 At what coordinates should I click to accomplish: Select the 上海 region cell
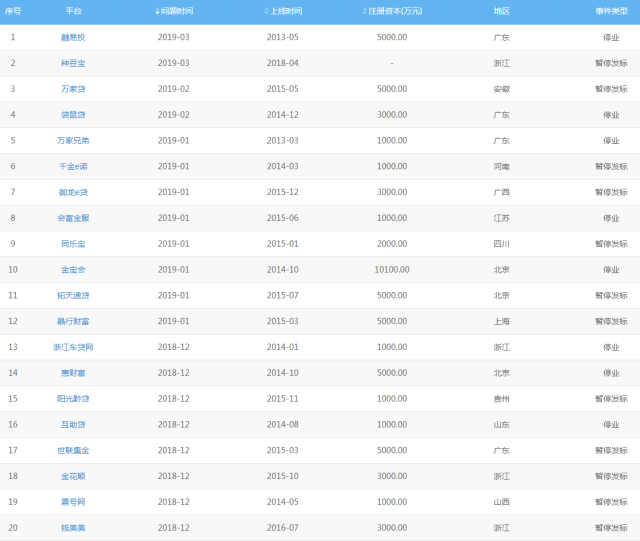pos(502,321)
